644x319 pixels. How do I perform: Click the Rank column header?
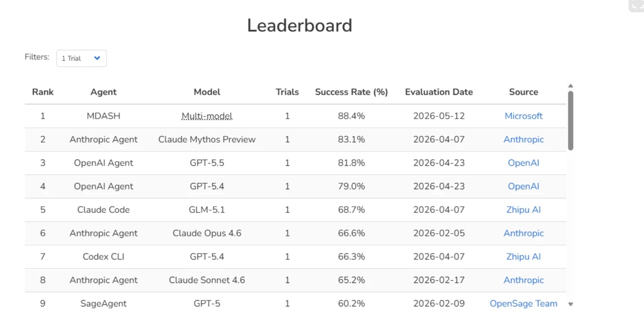43,92
